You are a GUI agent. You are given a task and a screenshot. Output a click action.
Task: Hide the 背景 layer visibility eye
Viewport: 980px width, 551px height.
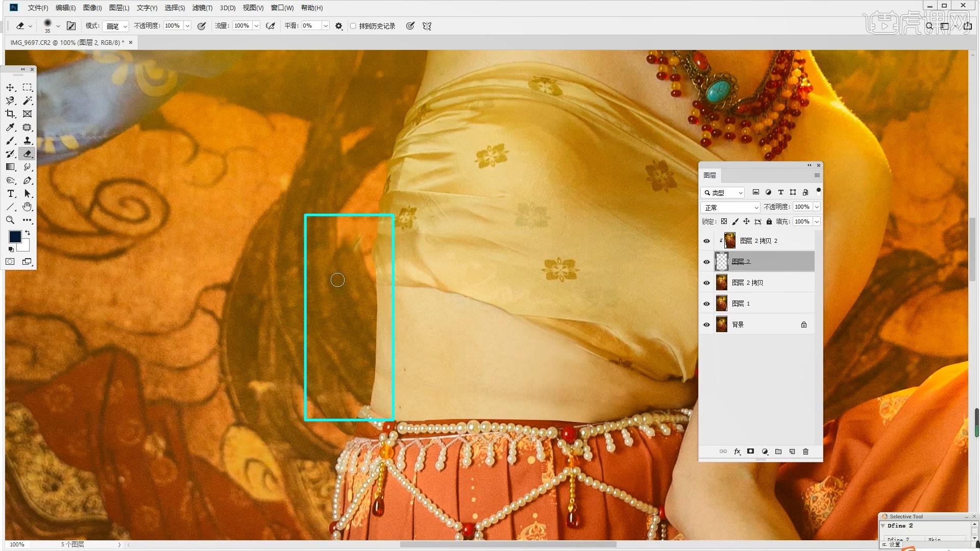pos(706,324)
